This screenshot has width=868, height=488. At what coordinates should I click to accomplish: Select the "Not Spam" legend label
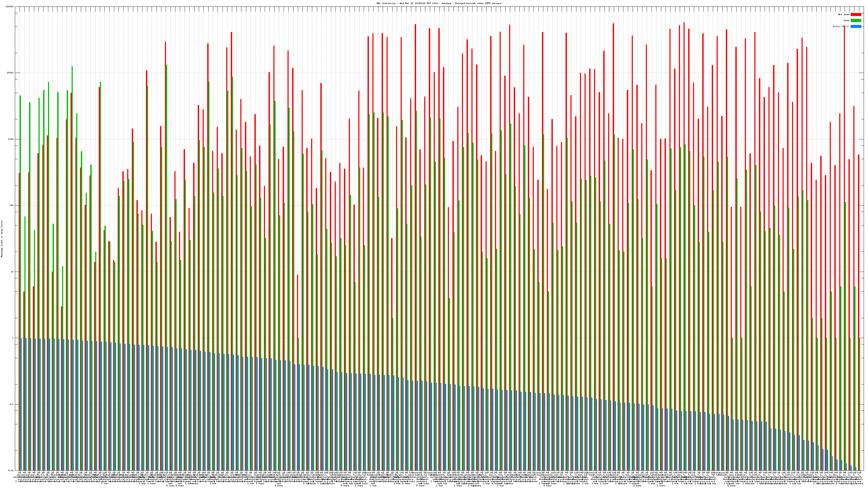click(x=844, y=14)
